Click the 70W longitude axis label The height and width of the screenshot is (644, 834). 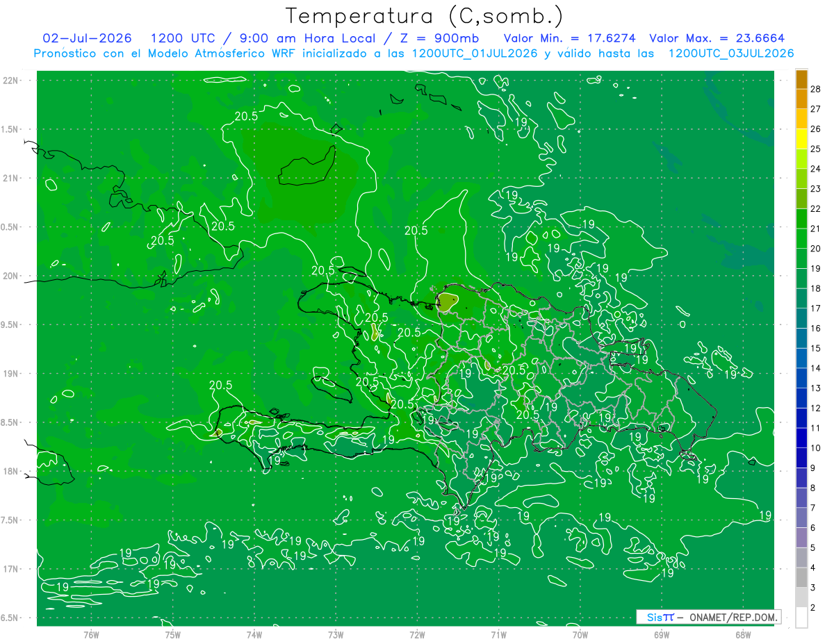pos(580,635)
